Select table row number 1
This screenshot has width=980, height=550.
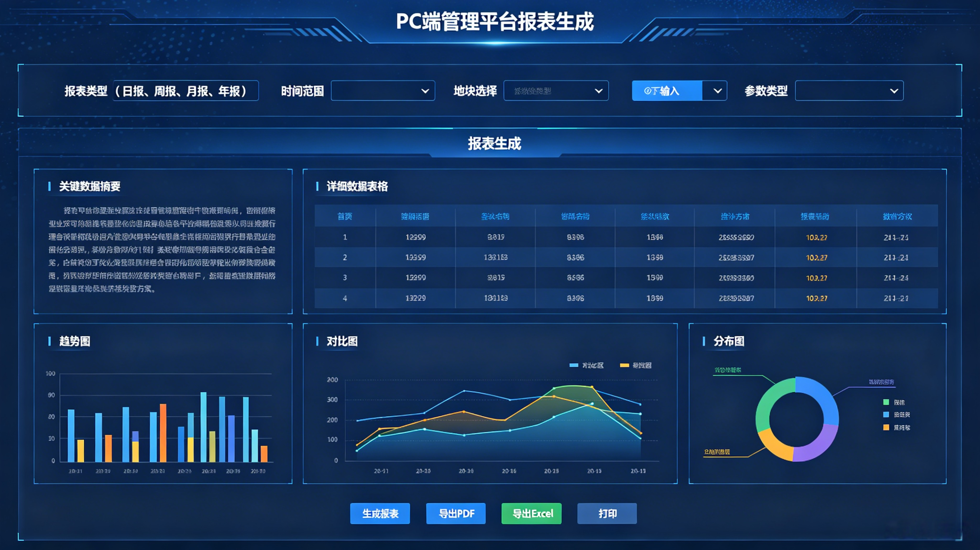[626, 237]
